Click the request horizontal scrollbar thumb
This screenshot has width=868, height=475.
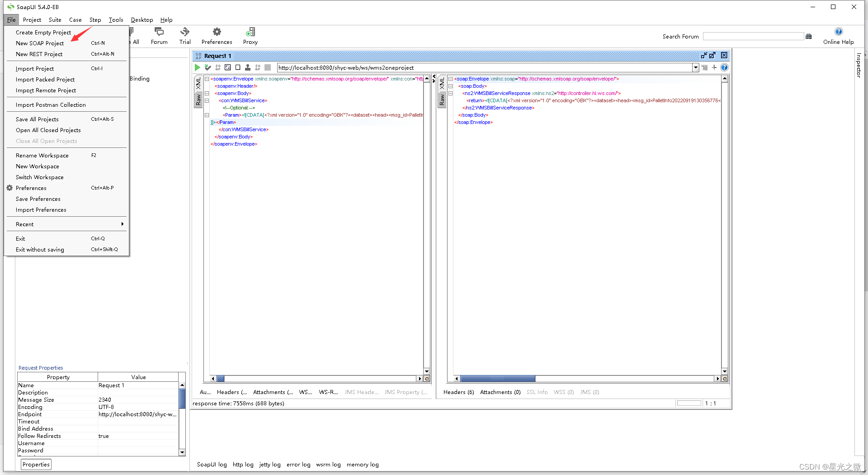pyautogui.click(x=221, y=379)
